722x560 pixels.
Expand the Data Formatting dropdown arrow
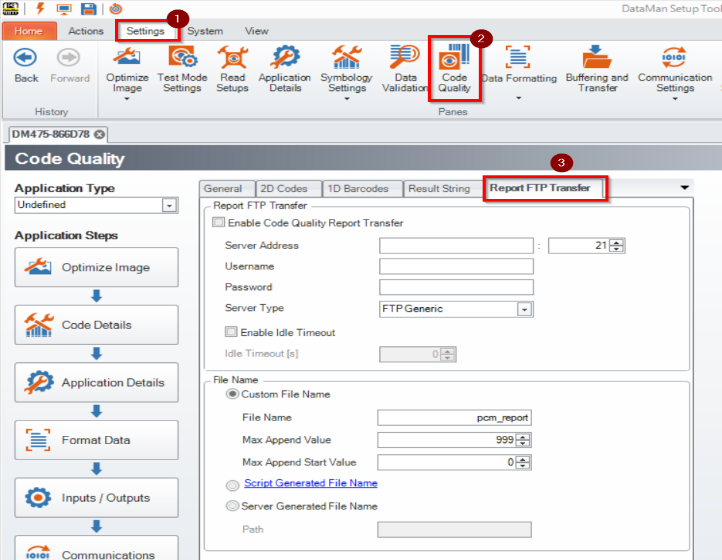[519, 98]
